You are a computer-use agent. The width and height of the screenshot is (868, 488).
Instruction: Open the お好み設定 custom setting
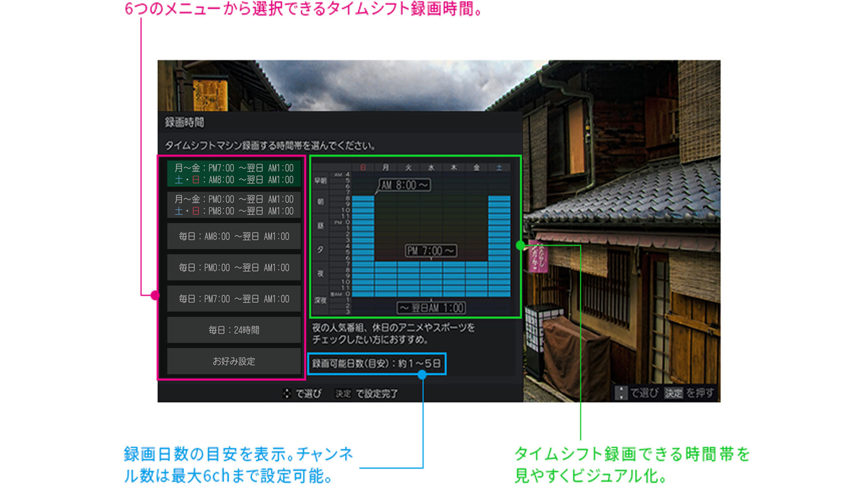pyautogui.click(x=234, y=361)
